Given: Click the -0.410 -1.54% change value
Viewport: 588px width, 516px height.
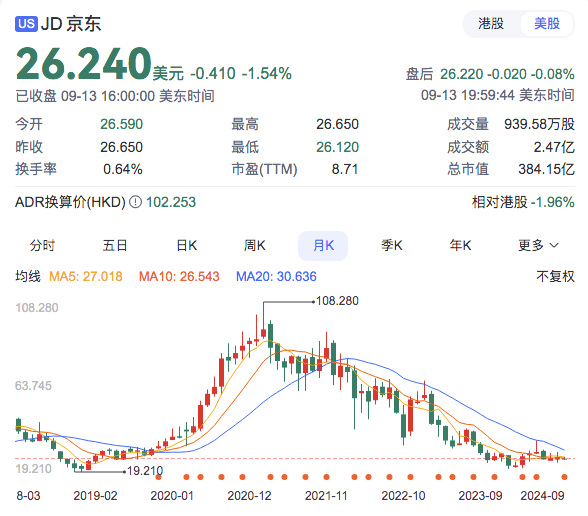Looking at the screenshot, I should pos(241,74).
